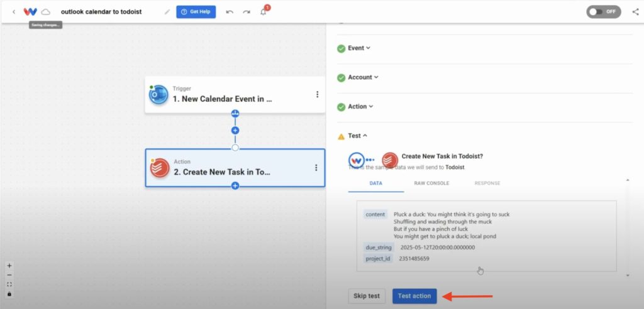Click data panel scrollbar down arrow
This screenshot has width=644, height=309.
(x=627, y=275)
